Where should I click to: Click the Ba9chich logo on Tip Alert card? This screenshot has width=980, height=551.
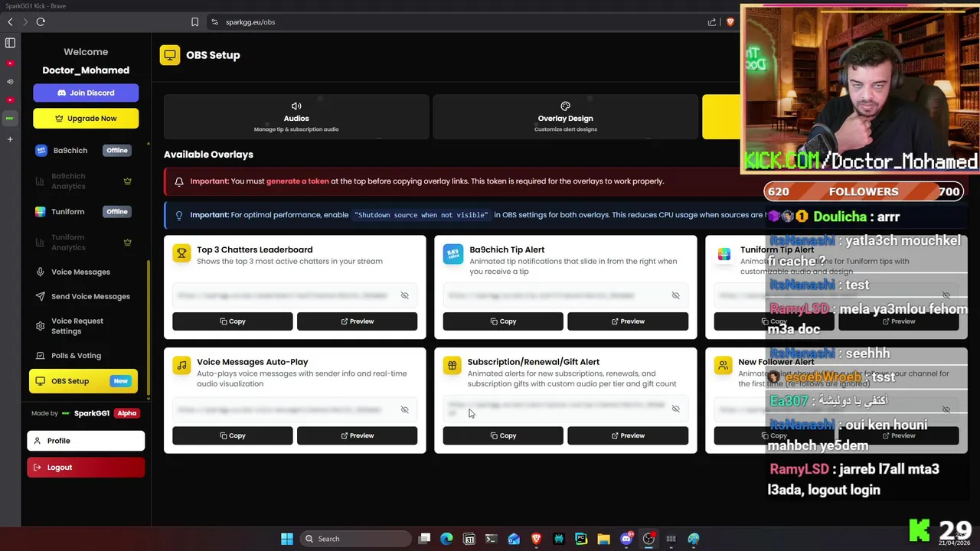pos(453,253)
